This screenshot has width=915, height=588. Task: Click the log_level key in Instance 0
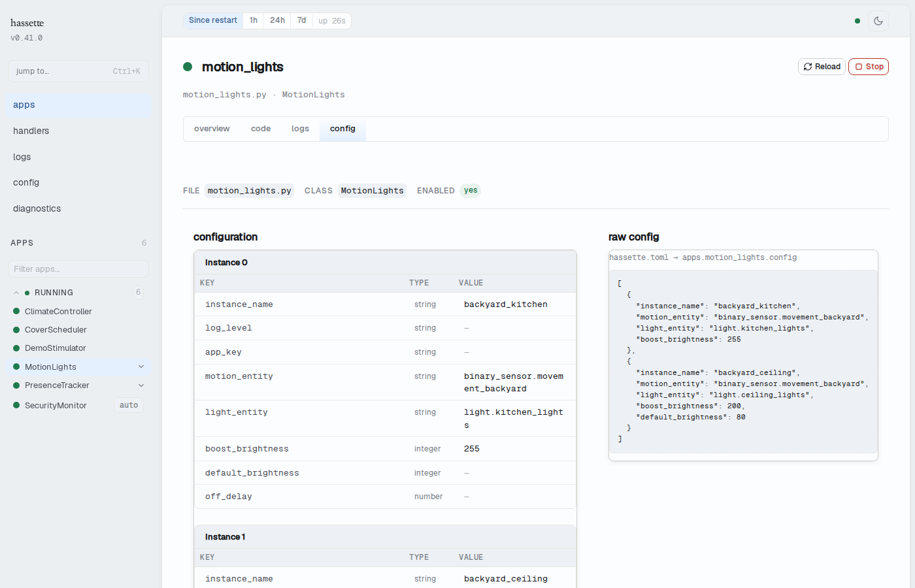[x=229, y=328]
